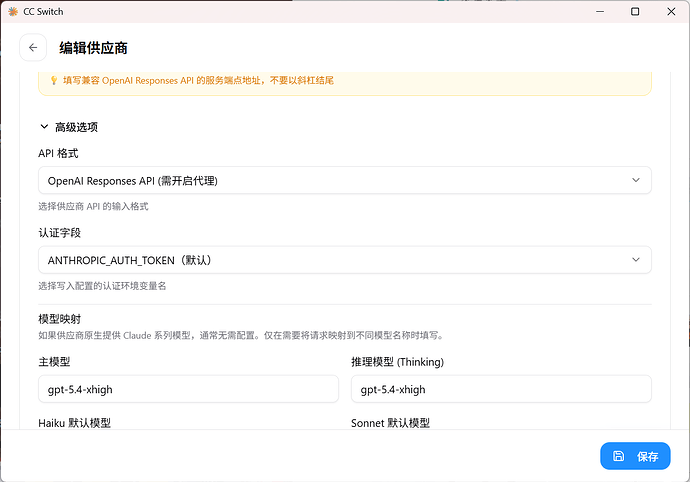Click the 编辑供应商 page title
This screenshot has height=482, width=690.
93,48
